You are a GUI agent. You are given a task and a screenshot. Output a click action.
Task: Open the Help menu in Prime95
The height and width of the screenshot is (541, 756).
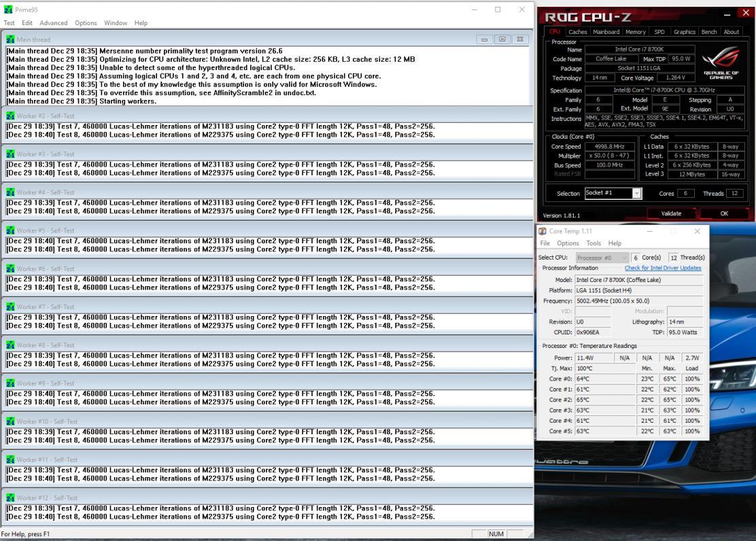pos(141,22)
